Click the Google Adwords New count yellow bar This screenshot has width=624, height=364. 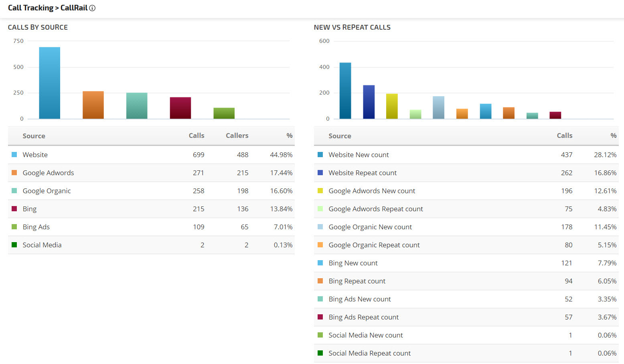click(392, 106)
